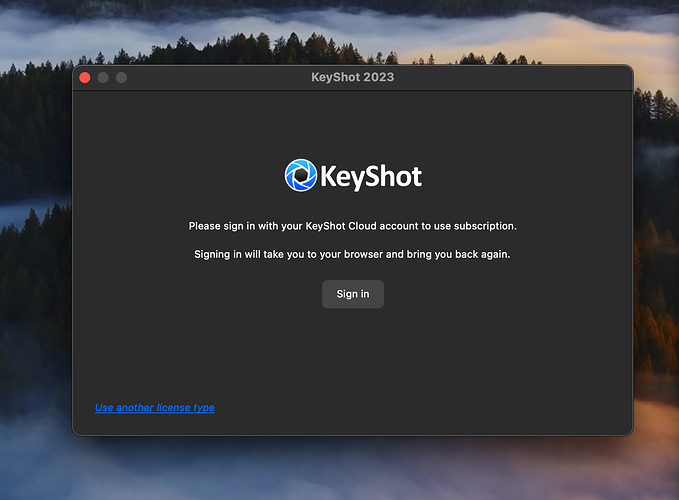Click the Sign in button

pyautogui.click(x=352, y=294)
